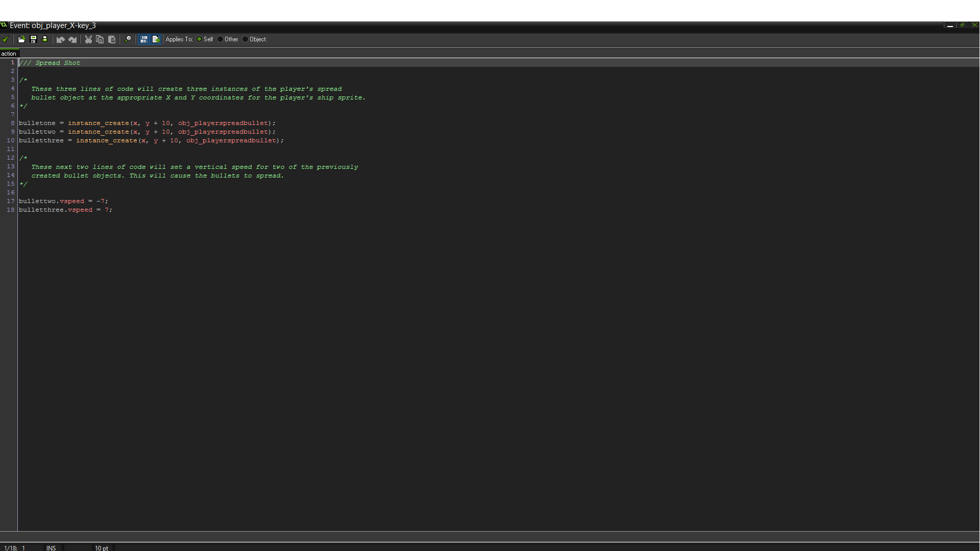Open Find with the magnifier icon
The width and height of the screenshot is (980, 551).
(x=128, y=39)
